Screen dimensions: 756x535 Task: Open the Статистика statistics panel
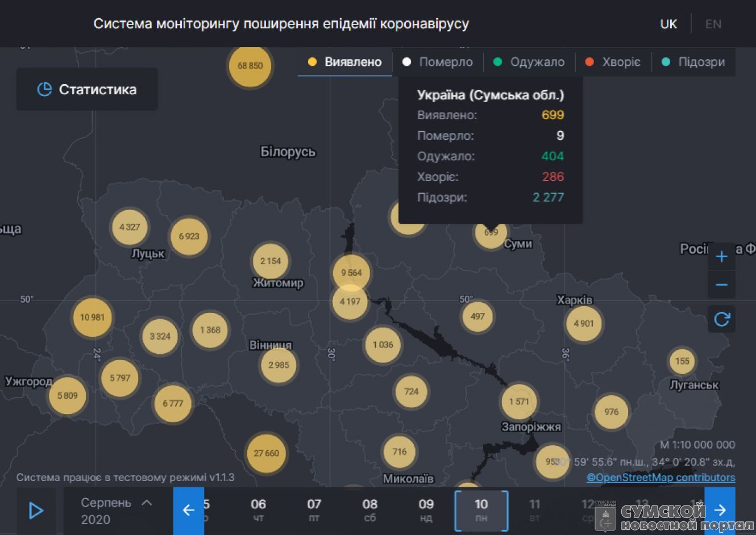tap(87, 89)
